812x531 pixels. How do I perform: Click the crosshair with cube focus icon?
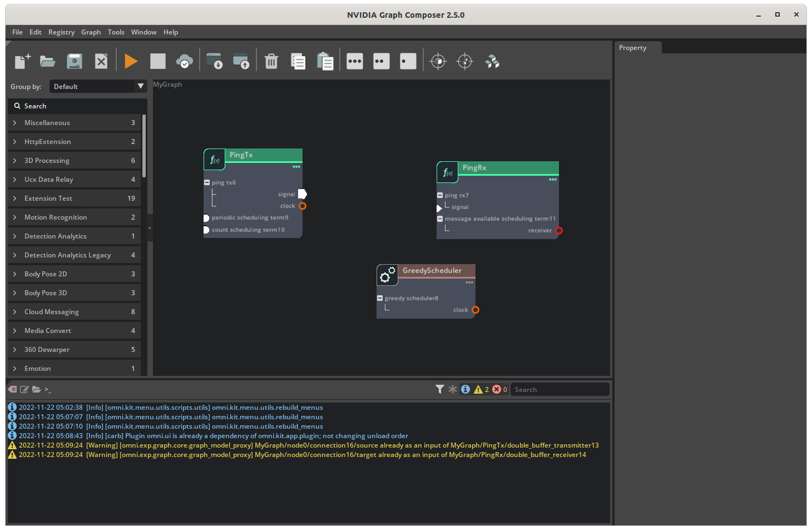click(x=438, y=61)
